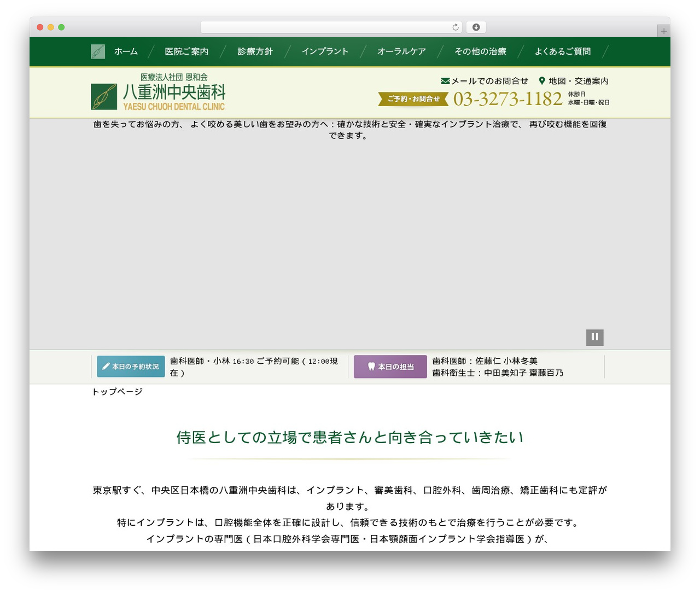Maximize the browser window

pos(61,27)
